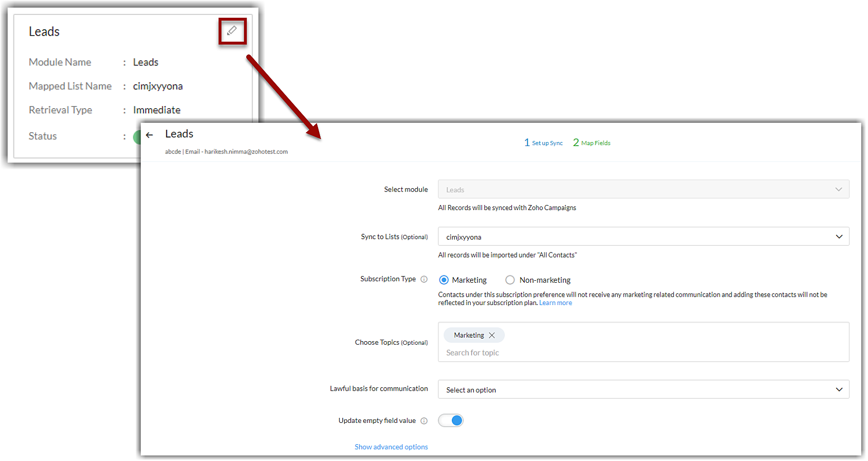Click the info icon beside Update empty field value

[424, 421]
